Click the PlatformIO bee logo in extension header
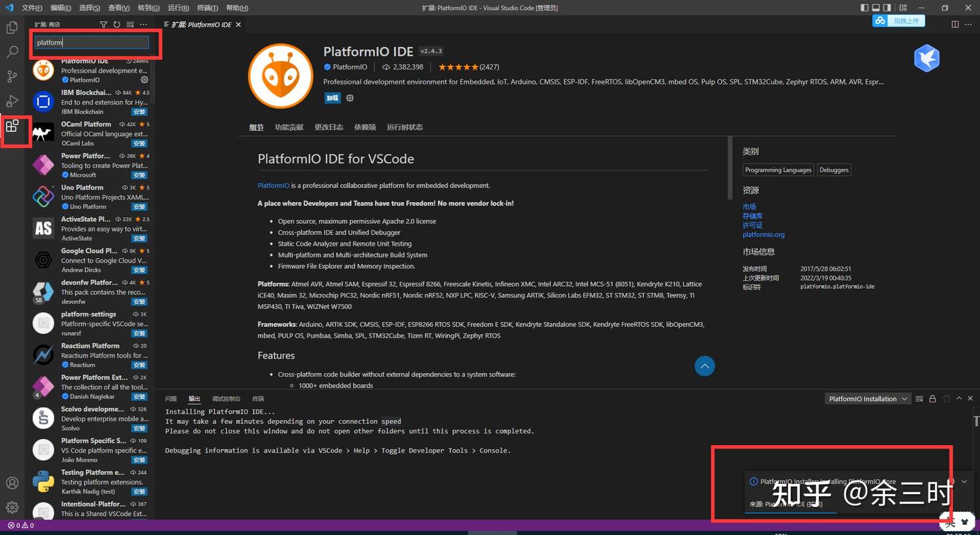The height and width of the screenshot is (535, 980). pos(280,76)
